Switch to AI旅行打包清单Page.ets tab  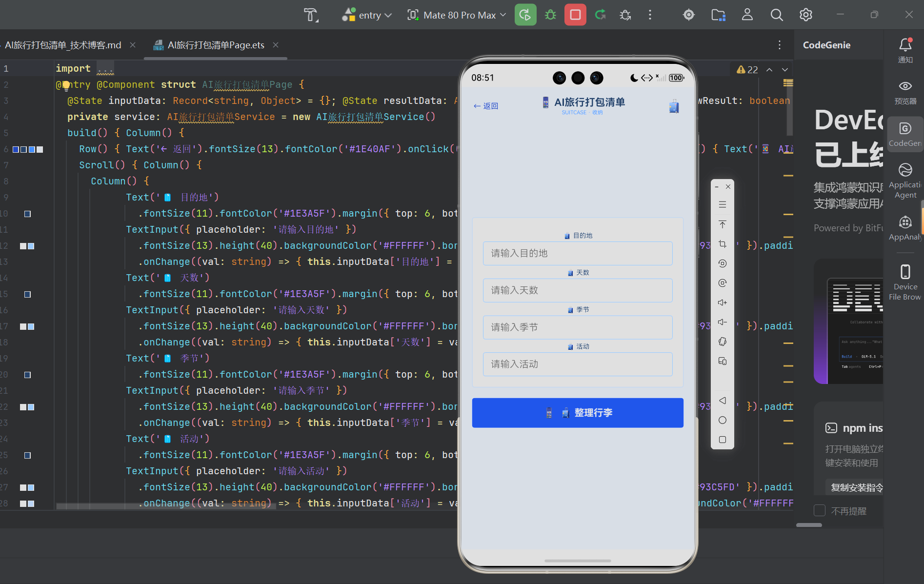216,45
